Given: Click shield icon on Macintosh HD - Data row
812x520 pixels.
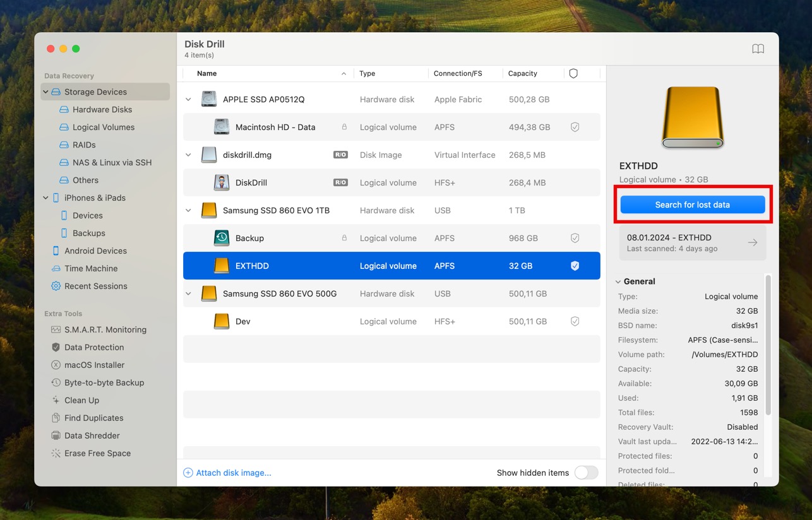Looking at the screenshot, I should tap(575, 127).
